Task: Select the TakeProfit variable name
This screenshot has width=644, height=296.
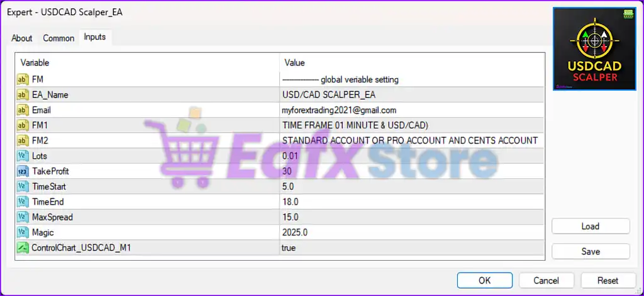Action: [x=49, y=171]
